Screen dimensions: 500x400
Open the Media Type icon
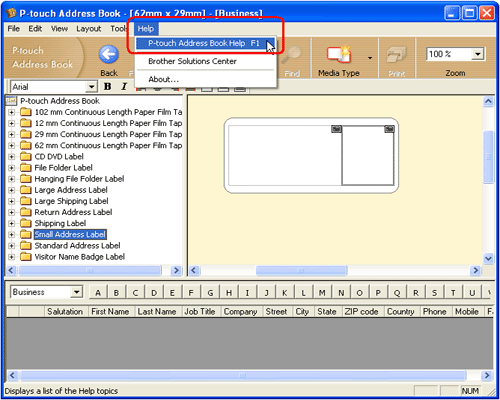tap(339, 54)
